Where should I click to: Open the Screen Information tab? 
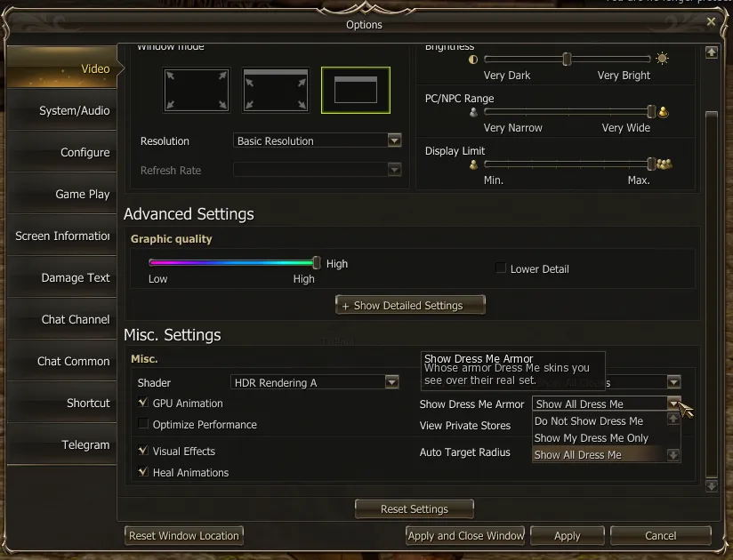[61, 236]
